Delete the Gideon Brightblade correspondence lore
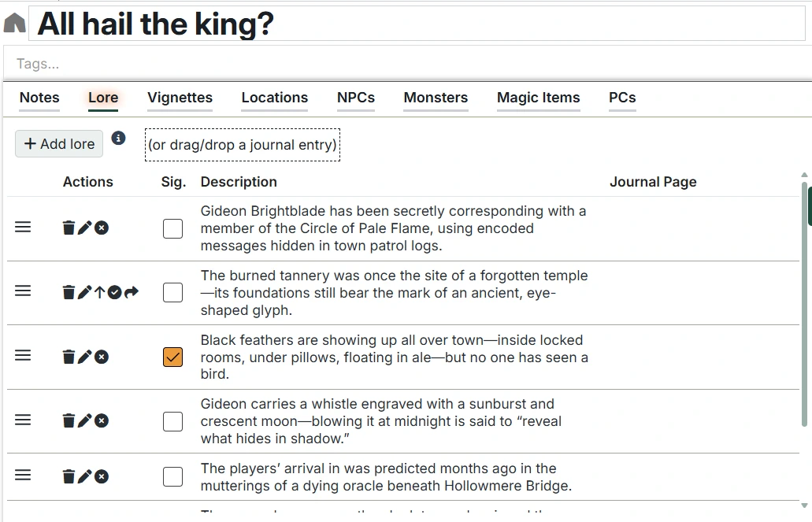812x522 pixels. point(69,228)
